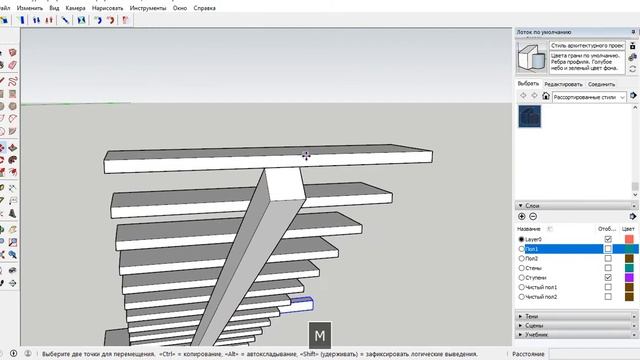Image resolution: width=640 pixels, height=360 pixels.
Task: Click the forward arrow in Styles browser
Action: [534, 96]
